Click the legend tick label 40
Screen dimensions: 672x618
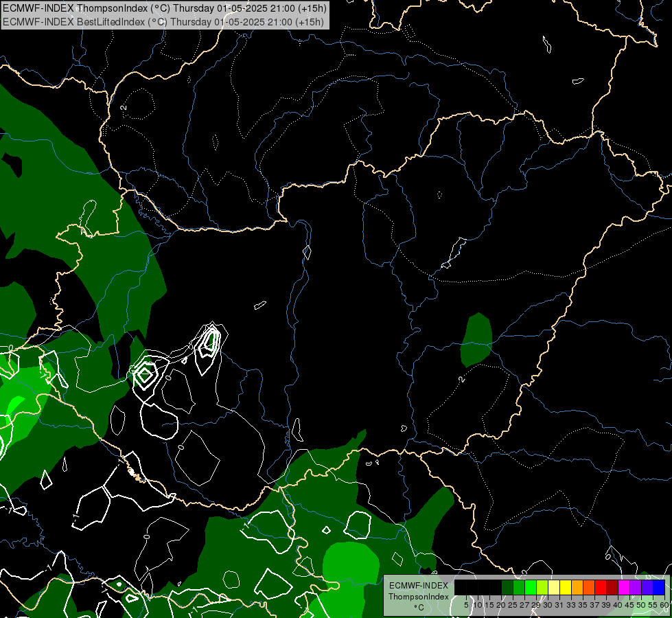coord(618,605)
